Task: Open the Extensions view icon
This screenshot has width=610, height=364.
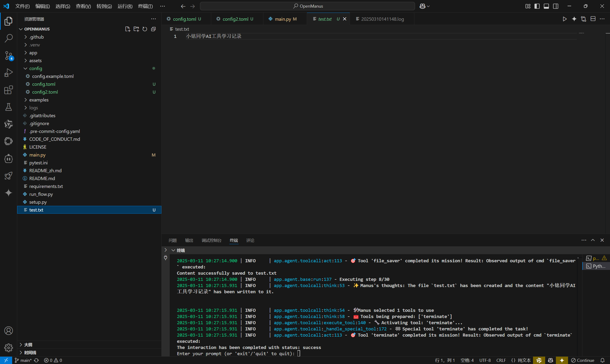Action: click(x=9, y=90)
